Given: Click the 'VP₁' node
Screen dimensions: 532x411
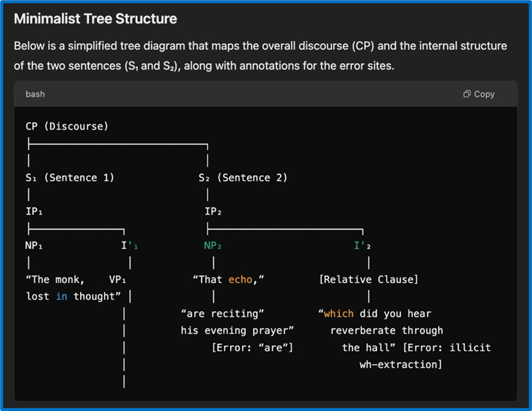Looking at the screenshot, I should click(x=117, y=280).
